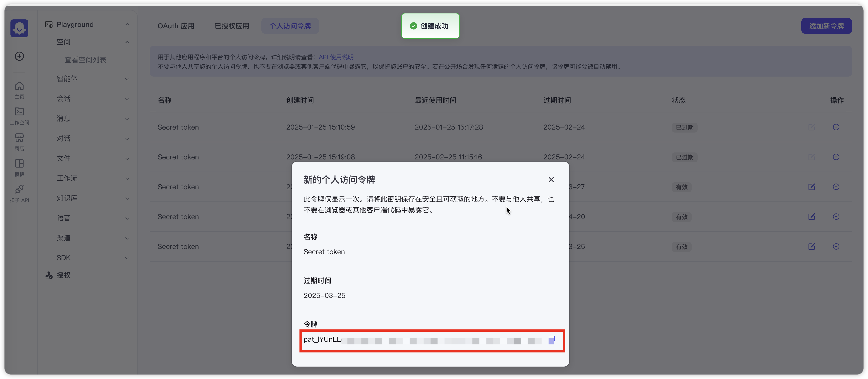Edit the token expiring 3-27
The image size is (868, 379).
811,187
